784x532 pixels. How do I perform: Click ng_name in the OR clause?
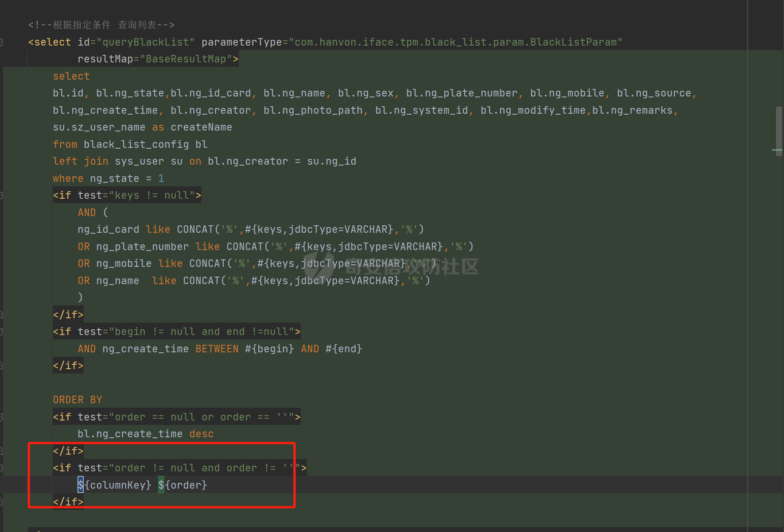(x=118, y=281)
